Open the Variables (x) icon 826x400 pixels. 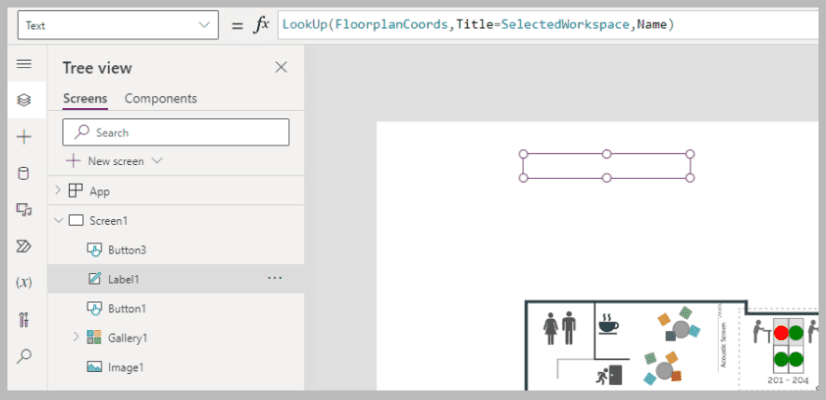[24, 282]
